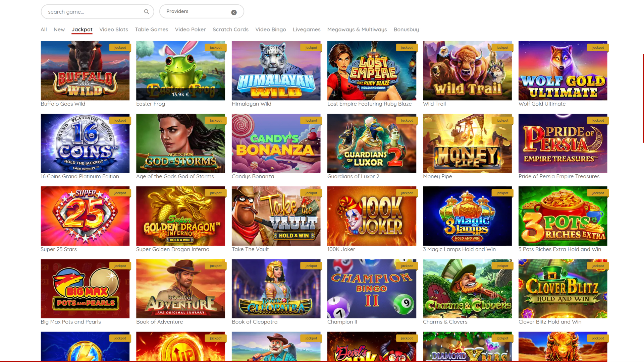Click the search game input field

tap(91, 11)
